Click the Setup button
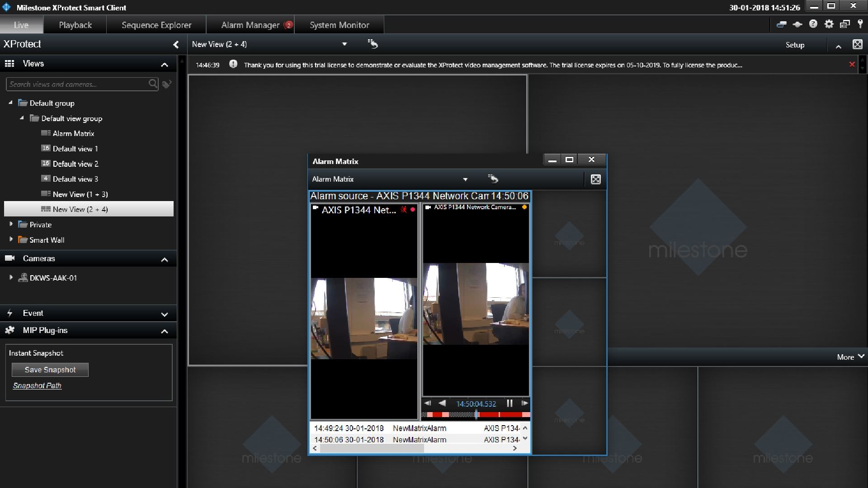Image resolution: width=868 pixels, height=488 pixels. pyautogui.click(x=795, y=45)
